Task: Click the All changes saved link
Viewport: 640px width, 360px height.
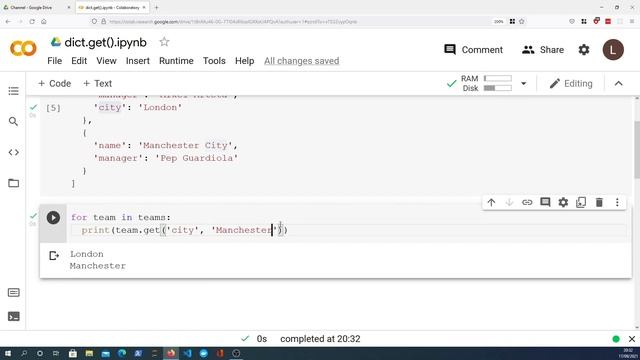Action: (x=301, y=61)
